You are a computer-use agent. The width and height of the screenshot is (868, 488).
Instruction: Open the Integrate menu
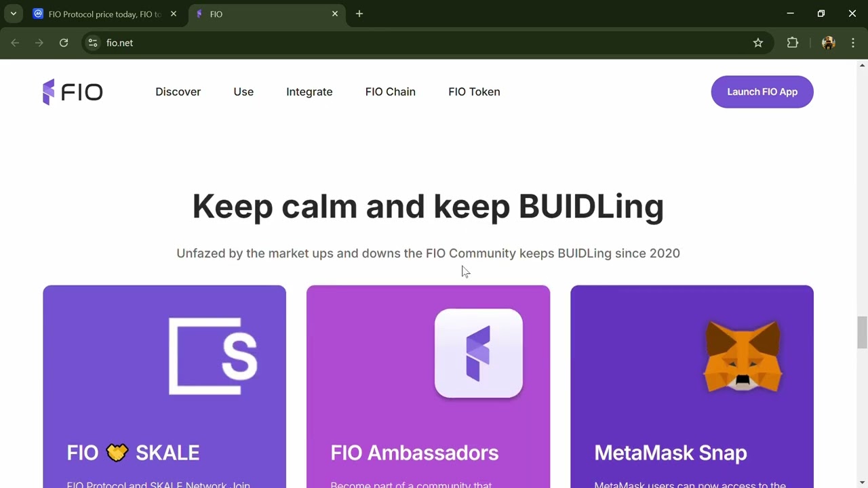click(309, 91)
